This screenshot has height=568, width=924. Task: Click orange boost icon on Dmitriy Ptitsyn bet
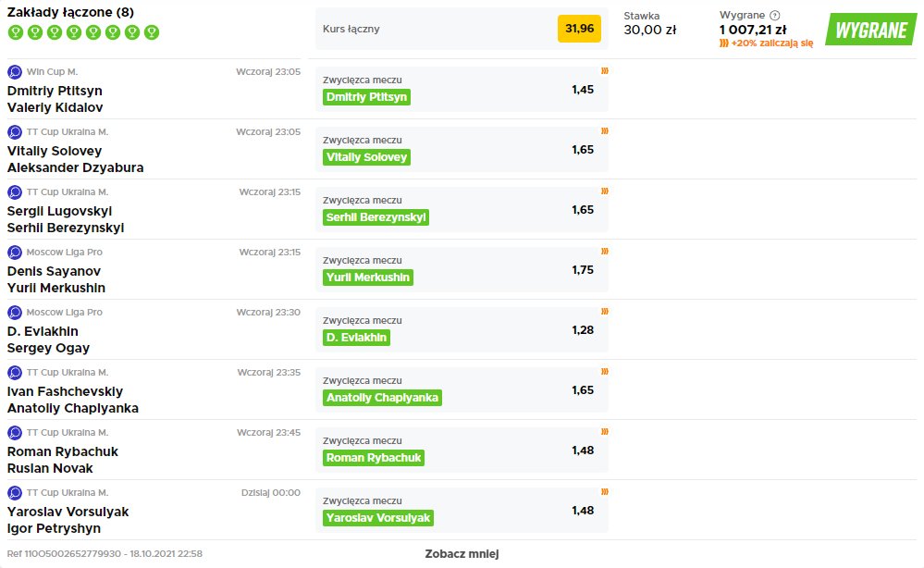605,70
